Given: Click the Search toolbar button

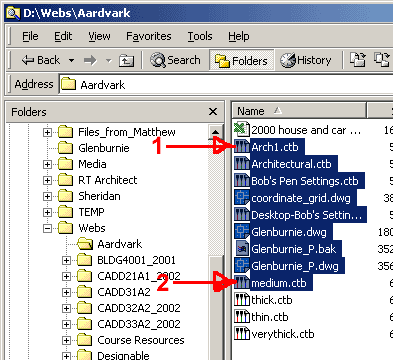Looking at the screenshot, I should coord(175,60).
